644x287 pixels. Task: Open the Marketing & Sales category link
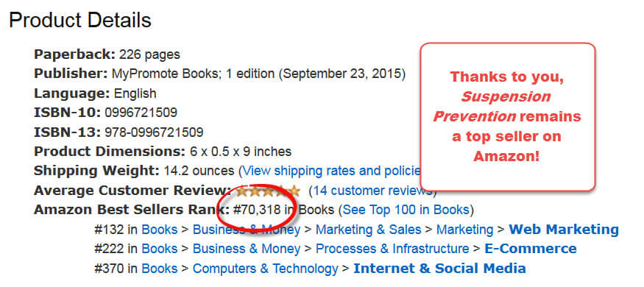369,230
